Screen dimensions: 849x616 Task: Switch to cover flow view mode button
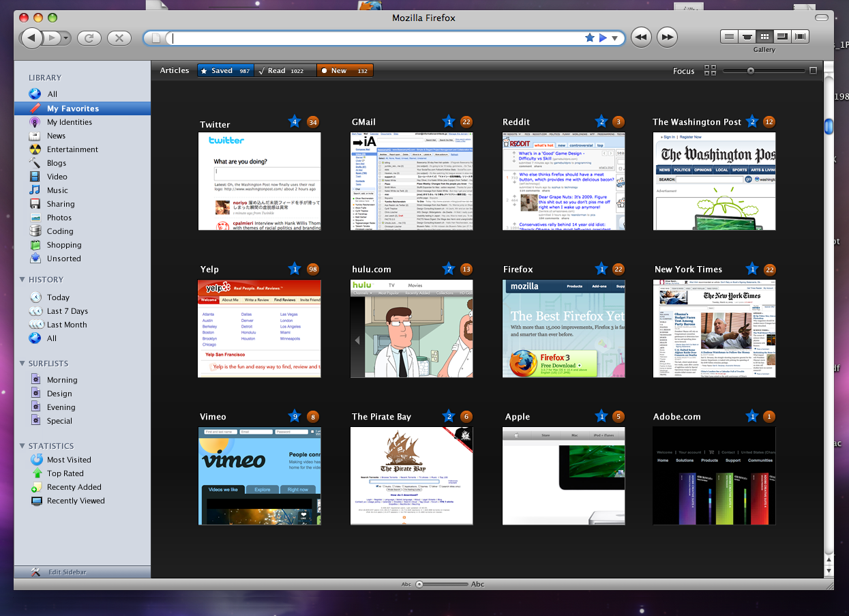coord(747,36)
